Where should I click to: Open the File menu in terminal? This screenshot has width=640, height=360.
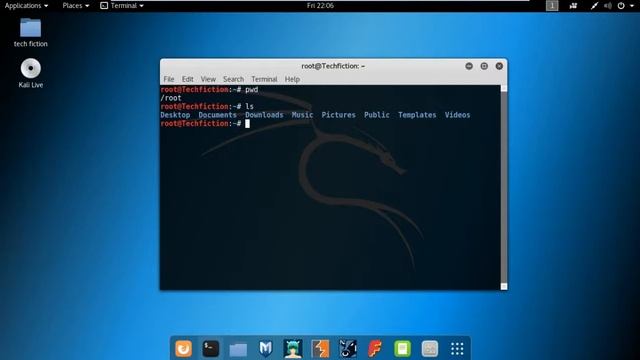click(x=169, y=79)
